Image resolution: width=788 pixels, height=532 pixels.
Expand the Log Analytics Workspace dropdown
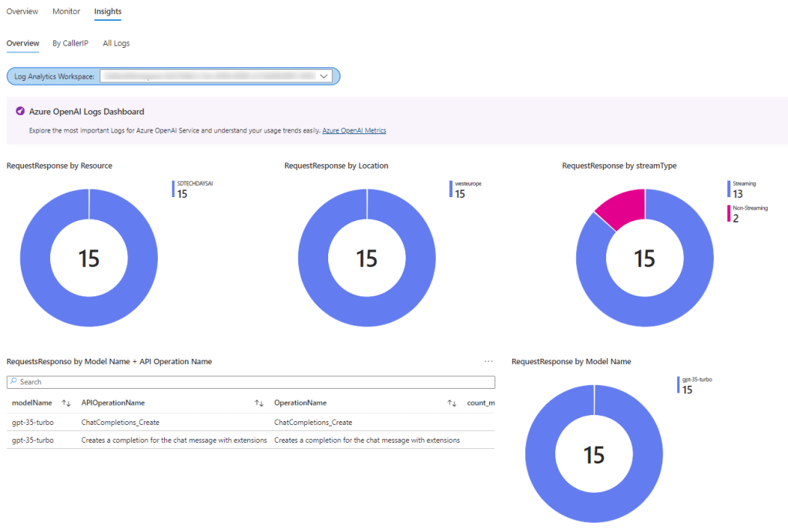click(324, 75)
